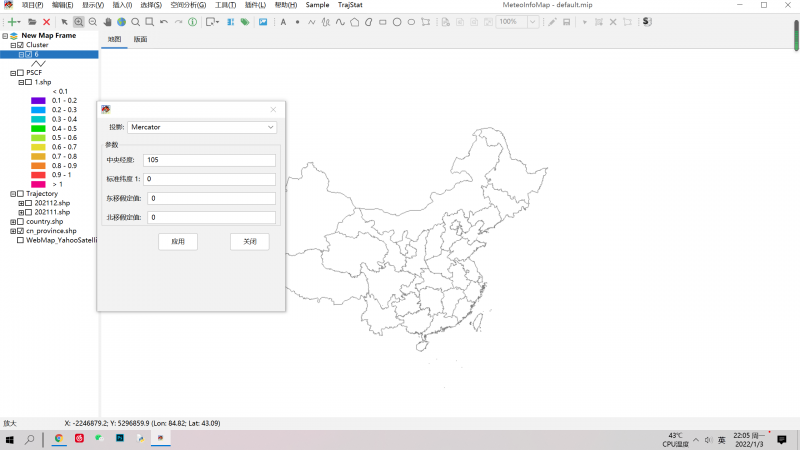Click the full extent globe icon
This screenshot has height=450, width=800.
tap(121, 21)
